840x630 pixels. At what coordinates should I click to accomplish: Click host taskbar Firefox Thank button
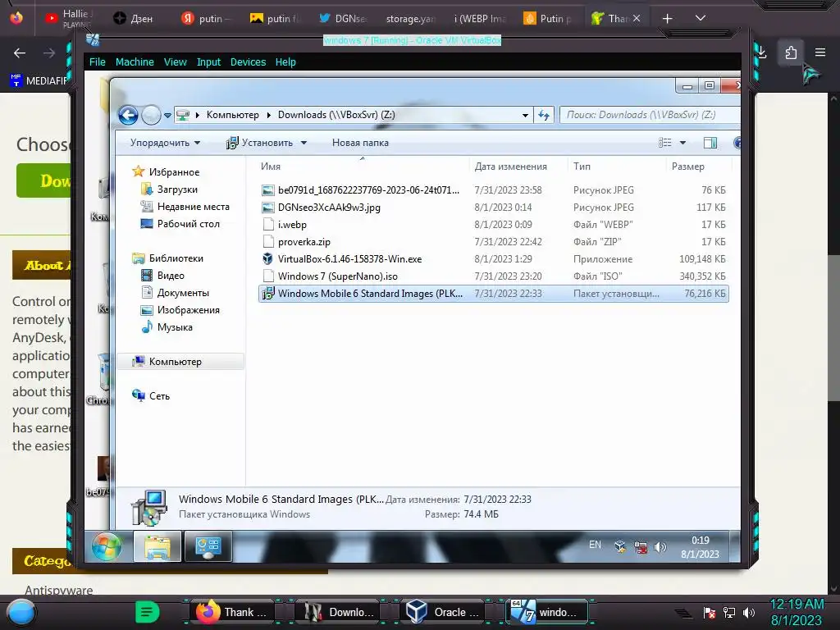[231, 612]
